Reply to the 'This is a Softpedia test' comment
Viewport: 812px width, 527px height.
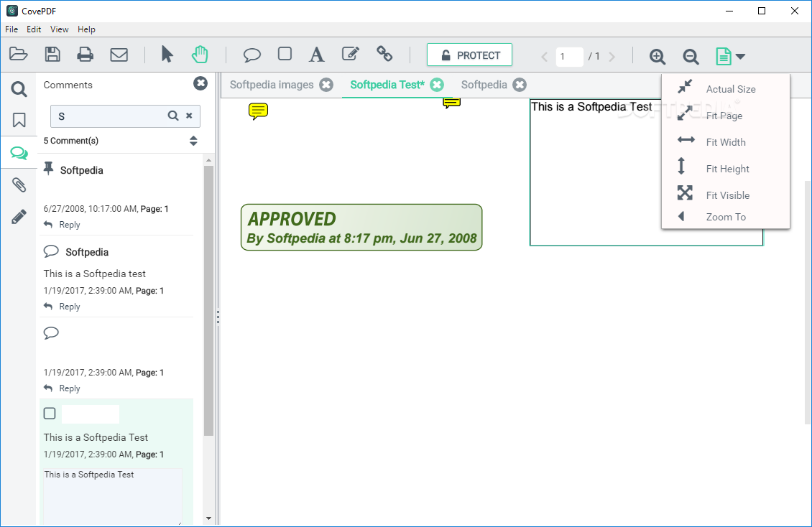(62, 306)
